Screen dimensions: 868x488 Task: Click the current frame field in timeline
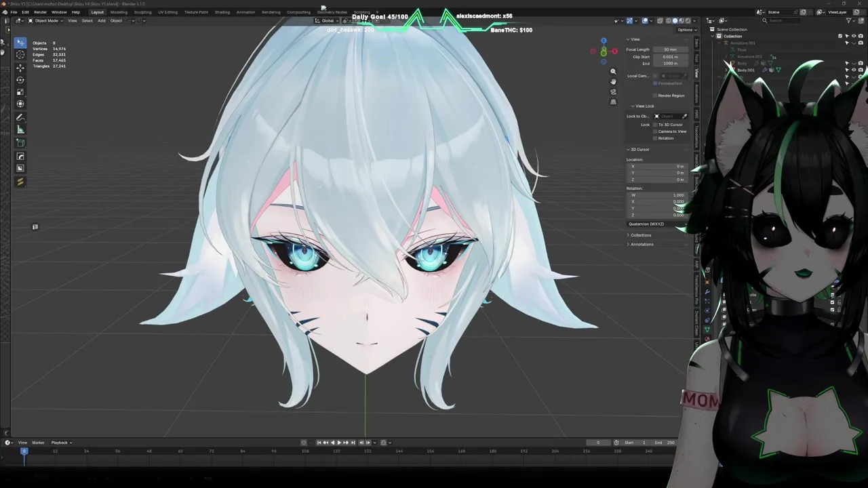(x=597, y=443)
